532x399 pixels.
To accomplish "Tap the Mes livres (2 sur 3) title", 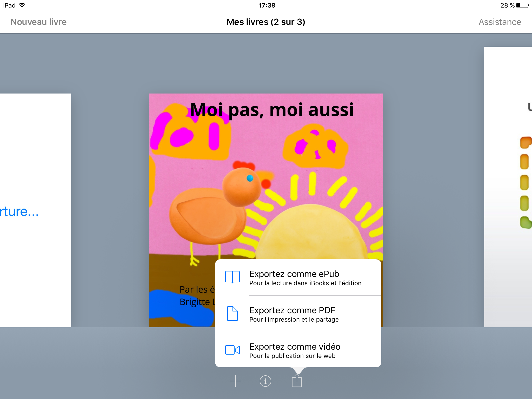I will pos(266,22).
